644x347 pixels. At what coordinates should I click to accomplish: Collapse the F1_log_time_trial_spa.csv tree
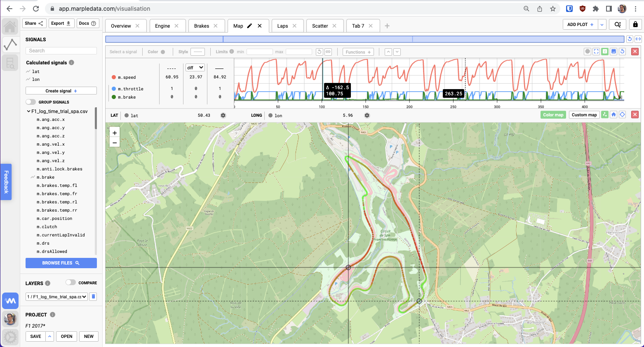click(28, 111)
